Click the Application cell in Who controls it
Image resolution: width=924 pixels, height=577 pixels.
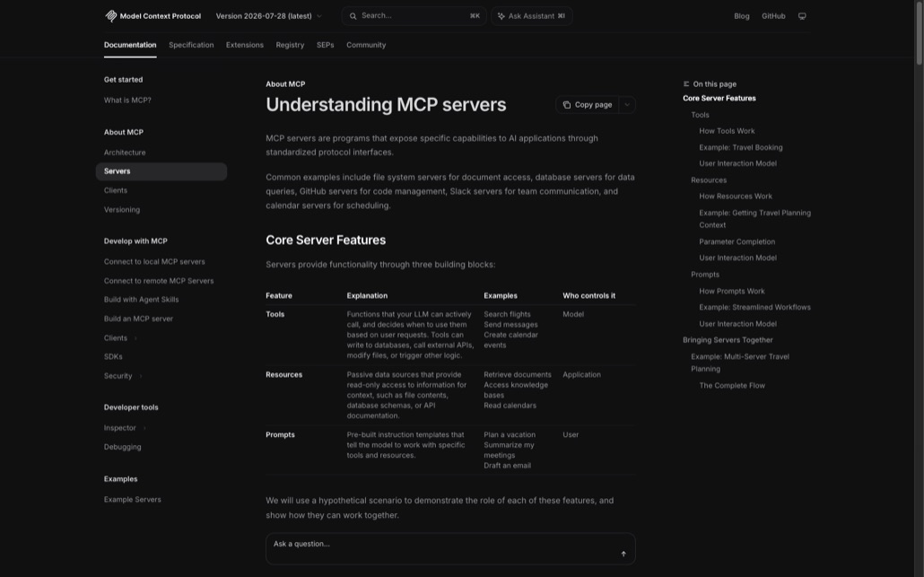pyautogui.click(x=581, y=374)
